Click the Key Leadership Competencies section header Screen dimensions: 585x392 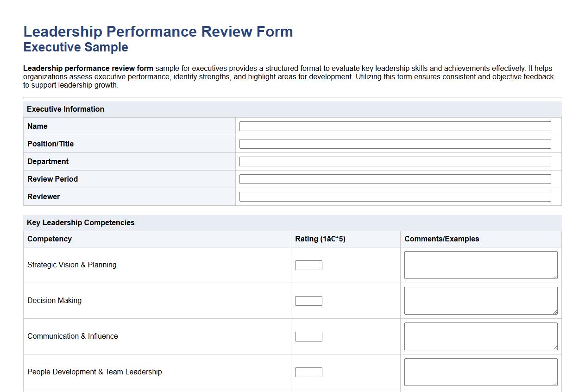[81, 222]
